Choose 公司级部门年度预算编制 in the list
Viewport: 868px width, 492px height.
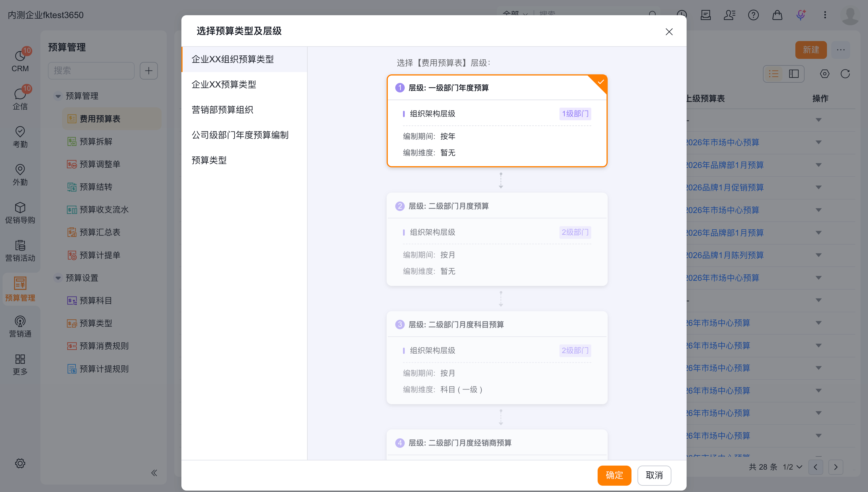coord(244,135)
